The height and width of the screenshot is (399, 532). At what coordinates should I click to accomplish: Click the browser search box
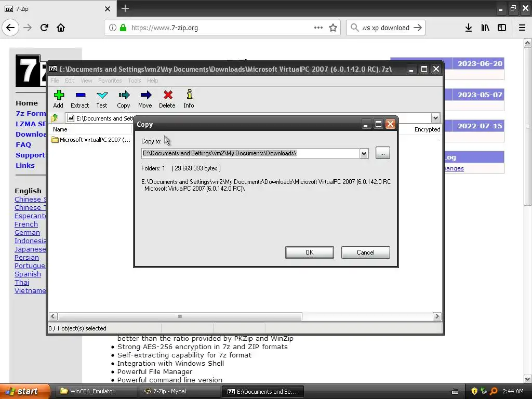pyautogui.click(x=385, y=28)
